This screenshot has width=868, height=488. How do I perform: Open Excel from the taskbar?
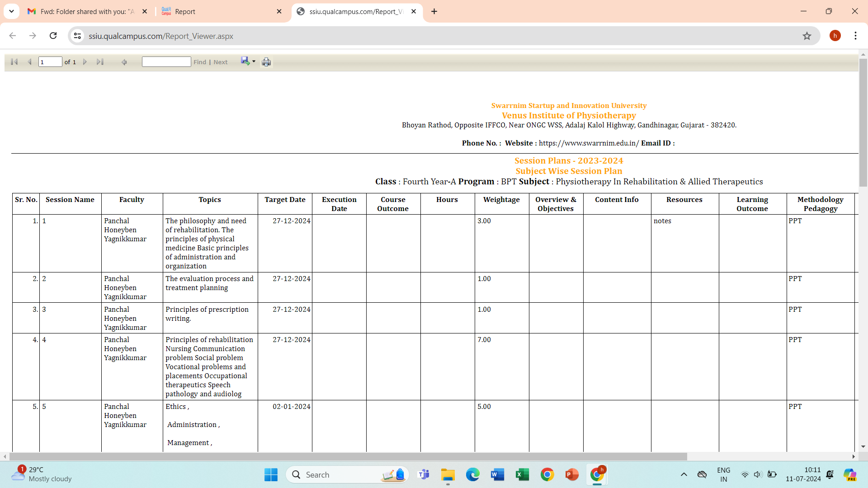522,475
